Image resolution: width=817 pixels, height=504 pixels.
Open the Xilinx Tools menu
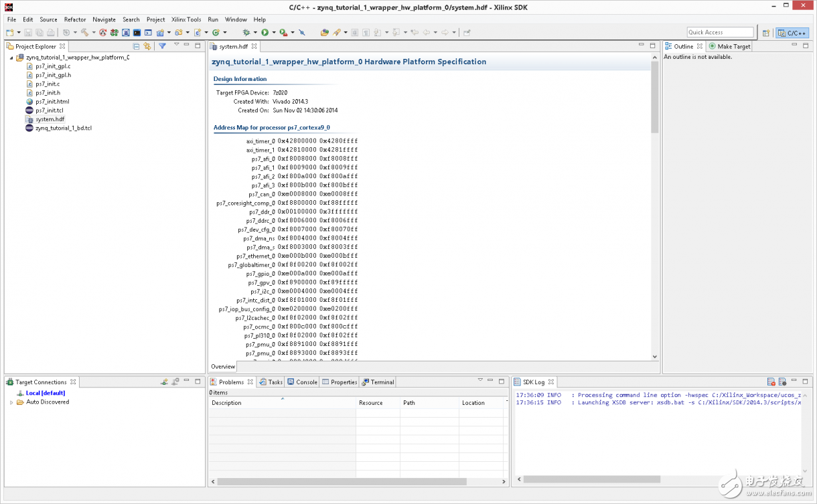click(186, 19)
